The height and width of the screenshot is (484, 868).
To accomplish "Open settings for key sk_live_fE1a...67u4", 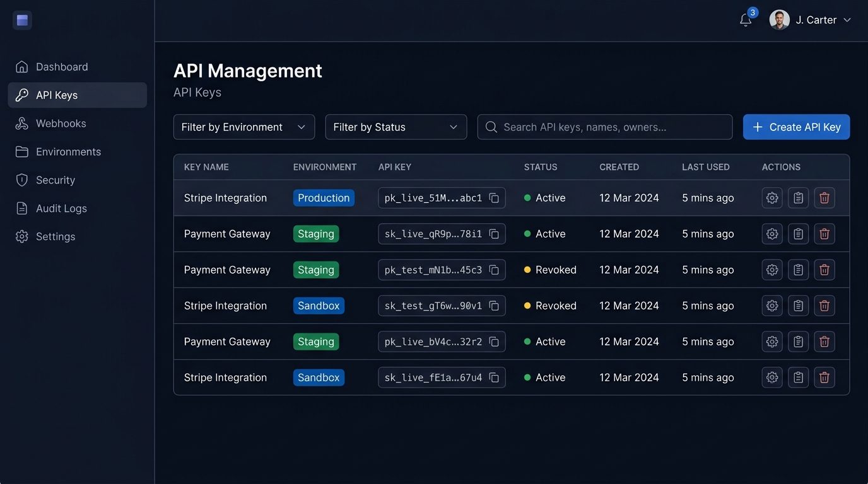I will point(772,377).
